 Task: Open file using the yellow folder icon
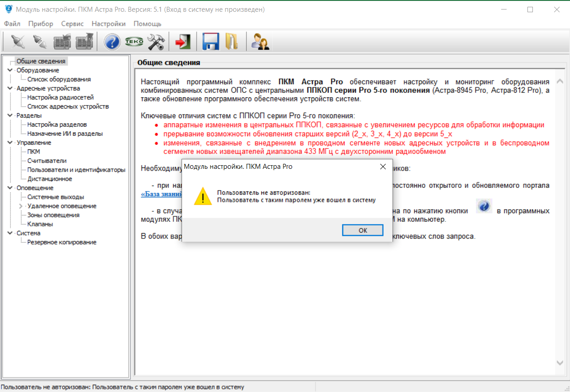pyautogui.click(x=232, y=42)
